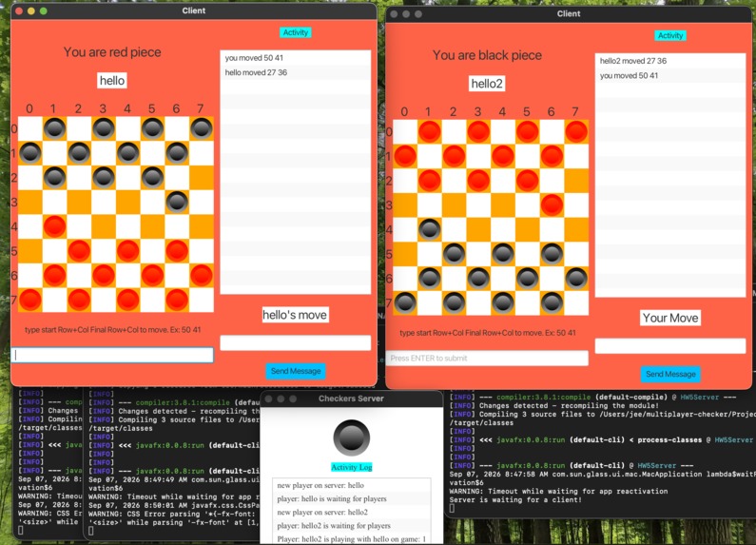Click large black checker icon in Checkers Server window
Screen dimensions: 756x545
pos(352,438)
